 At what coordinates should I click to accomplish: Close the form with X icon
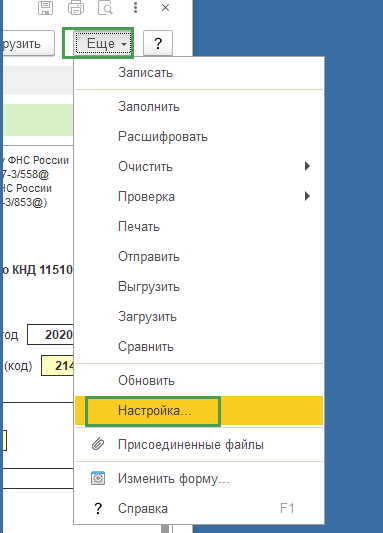pos(166,7)
